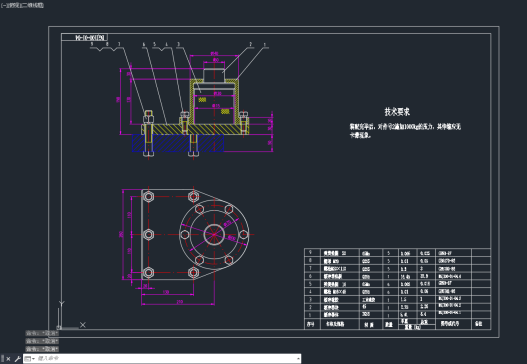Open the 俯视 view controls menu
Image resolution: width=527 pixels, height=364 pixels.
[13, 5]
